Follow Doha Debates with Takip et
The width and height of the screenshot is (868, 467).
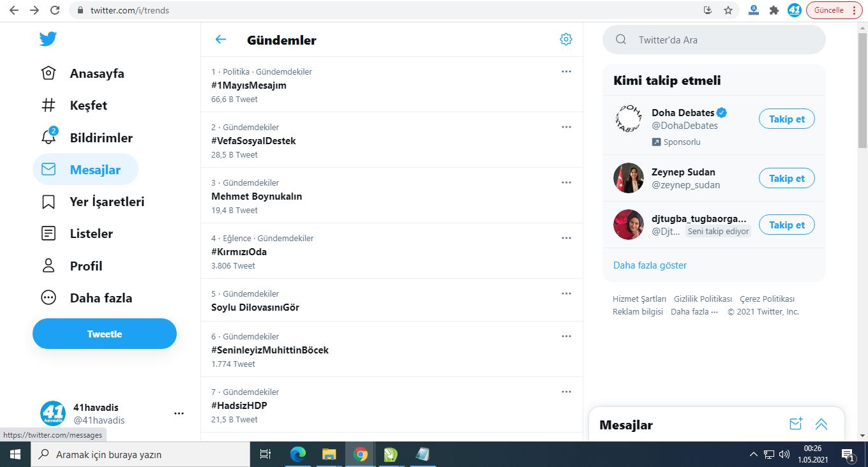pos(787,119)
